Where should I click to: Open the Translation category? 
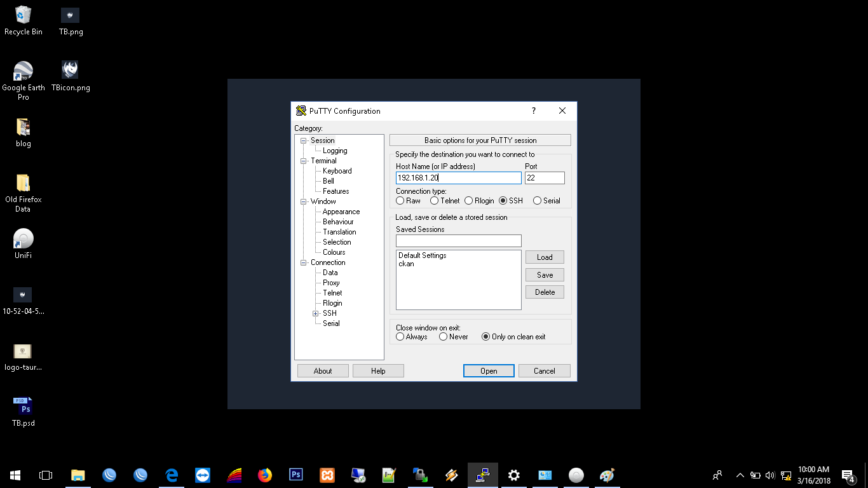coord(339,232)
